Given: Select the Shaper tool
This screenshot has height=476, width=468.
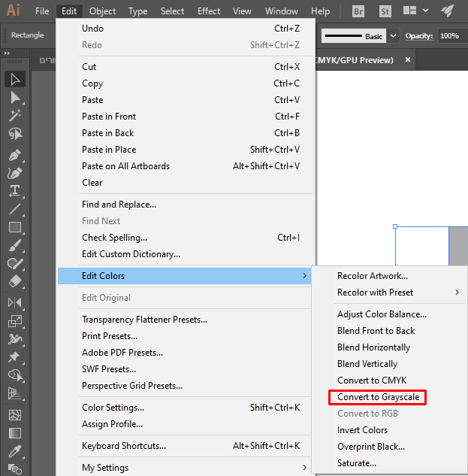Looking at the screenshot, I should (15, 263).
